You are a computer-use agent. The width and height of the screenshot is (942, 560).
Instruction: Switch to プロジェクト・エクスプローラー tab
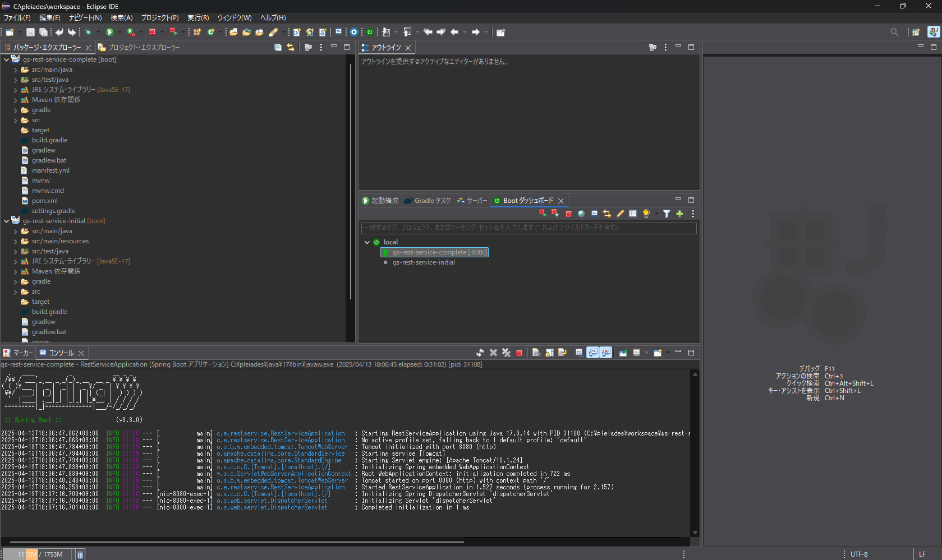tap(139, 48)
